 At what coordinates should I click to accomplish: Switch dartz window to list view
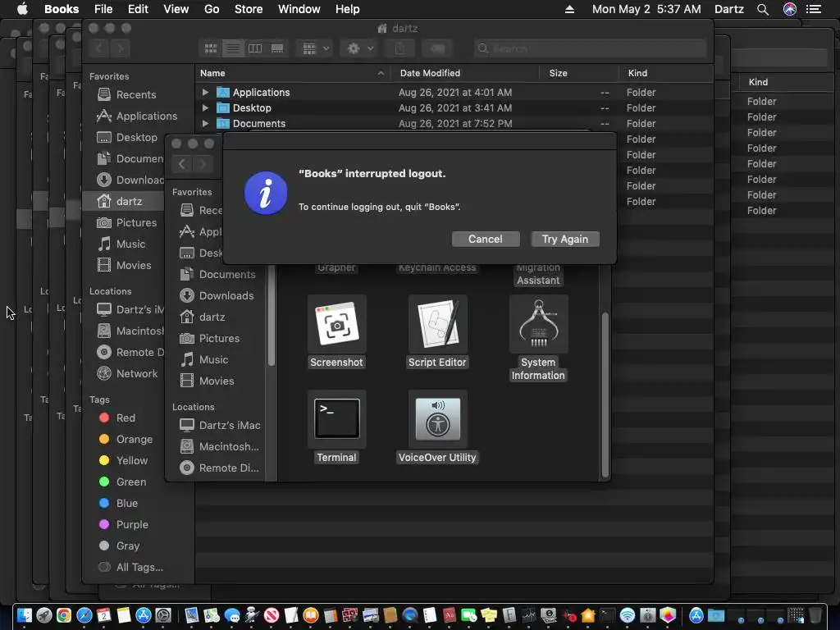click(x=232, y=48)
